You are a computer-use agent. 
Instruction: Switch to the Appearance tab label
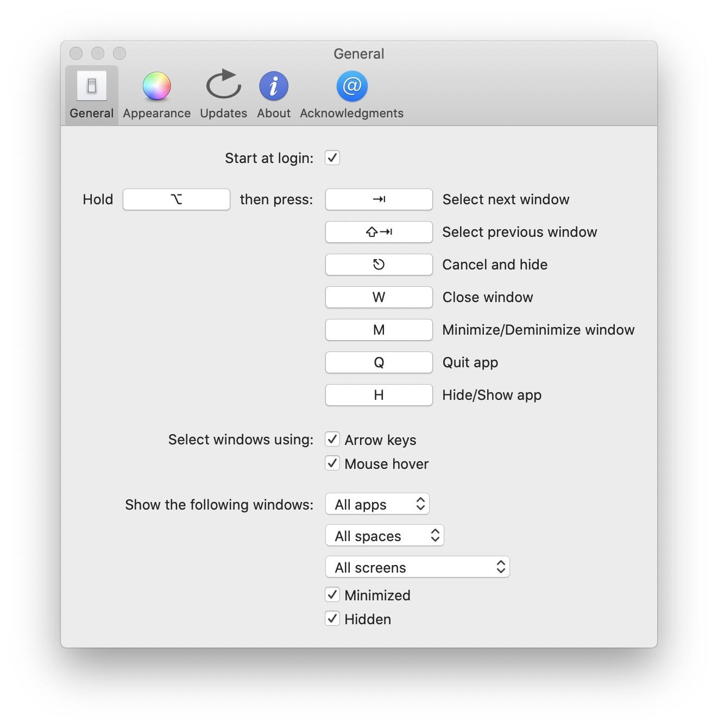click(x=156, y=114)
